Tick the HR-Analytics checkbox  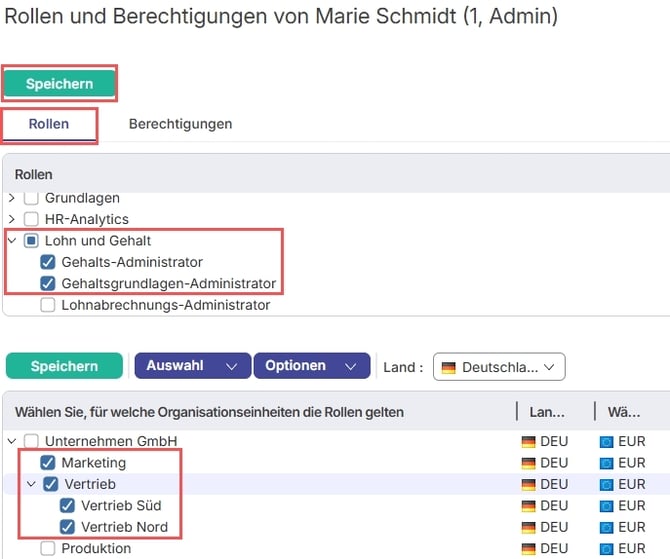(x=31, y=219)
